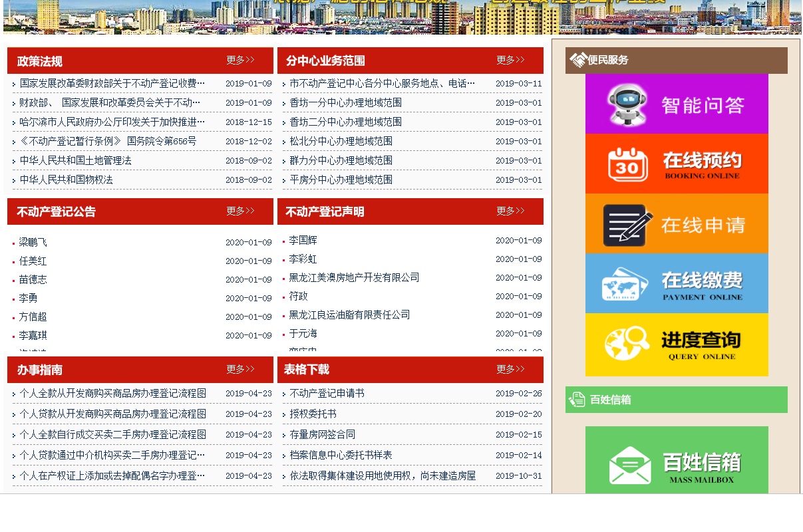Click the magnifier globe icon for 进度查询
The width and height of the screenshot is (803, 532).
[627, 343]
